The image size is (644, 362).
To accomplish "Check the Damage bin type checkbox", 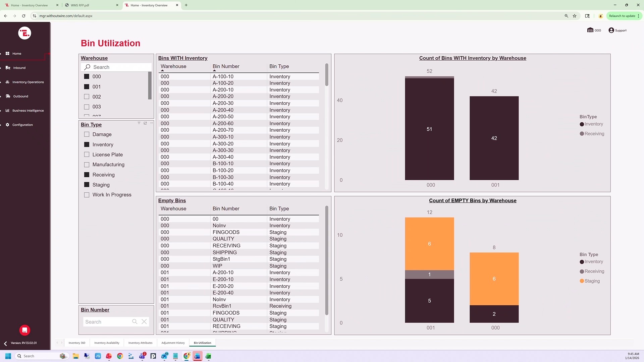I will coord(87,134).
